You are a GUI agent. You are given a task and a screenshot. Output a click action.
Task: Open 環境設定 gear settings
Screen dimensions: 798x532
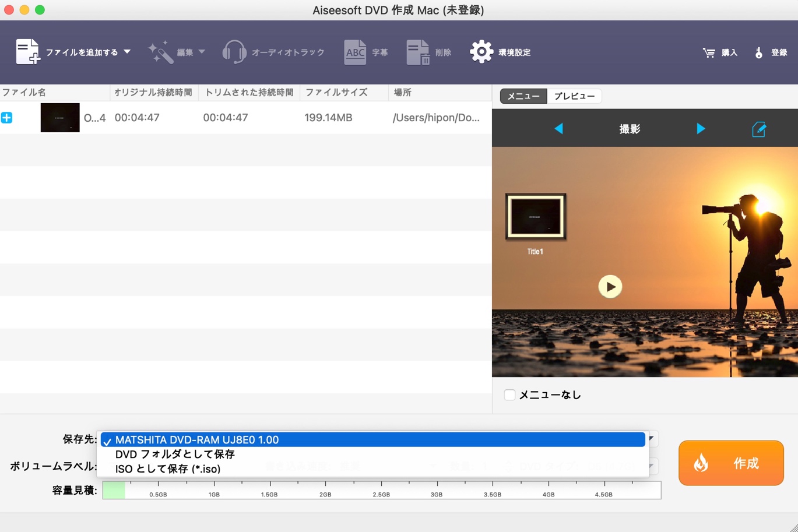pos(481,52)
